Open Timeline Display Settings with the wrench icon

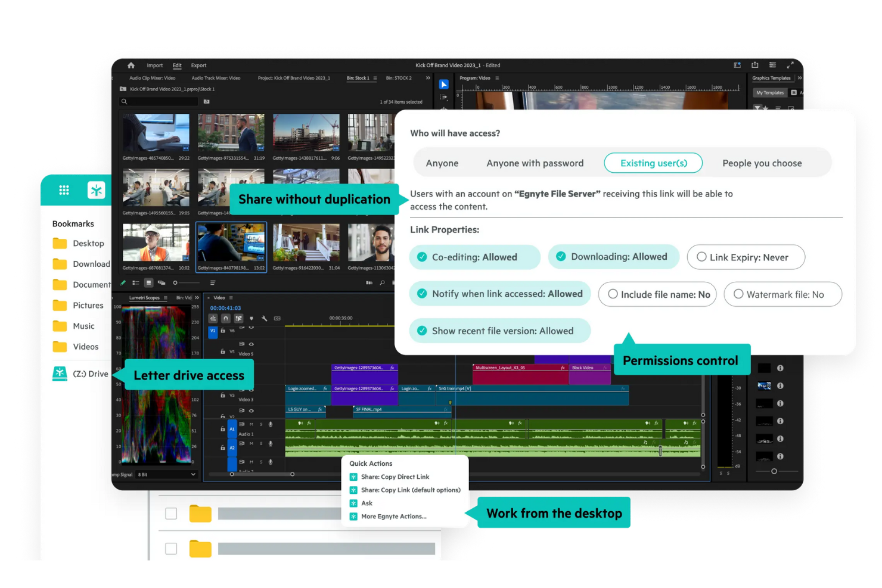pos(265,319)
